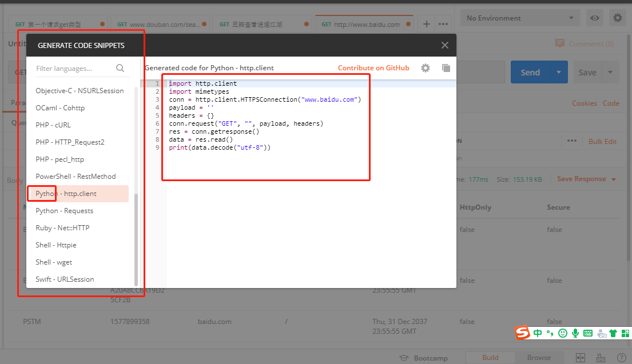Click the 1577899358 cookie value cell
The image size is (632, 364).
[130, 322]
